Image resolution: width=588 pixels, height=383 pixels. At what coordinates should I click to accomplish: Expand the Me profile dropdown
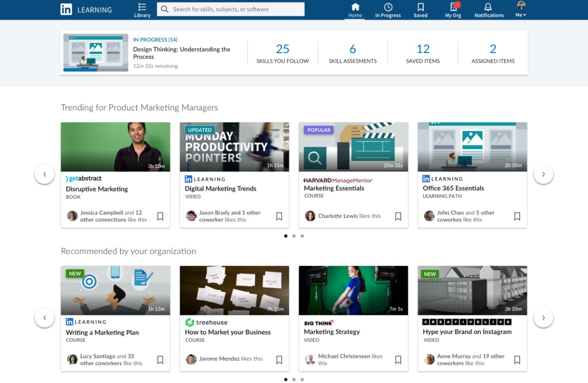tap(521, 10)
